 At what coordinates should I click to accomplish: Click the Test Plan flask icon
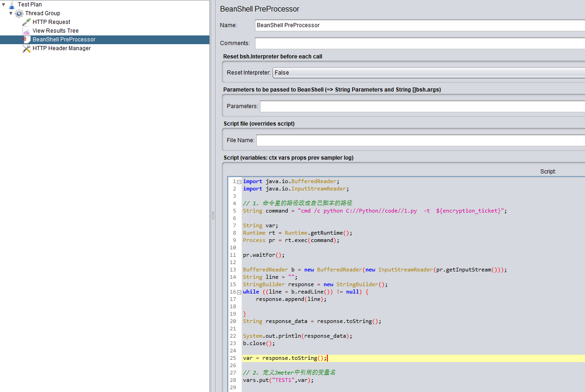click(12, 5)
